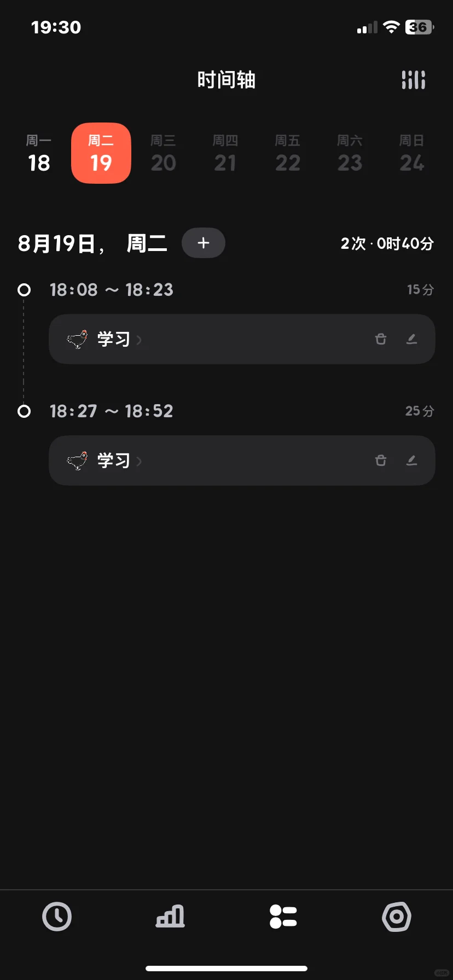Open the bar chart statistics tab
The width and height of the screenshot is (453, 980).
[x=170, y=917]
